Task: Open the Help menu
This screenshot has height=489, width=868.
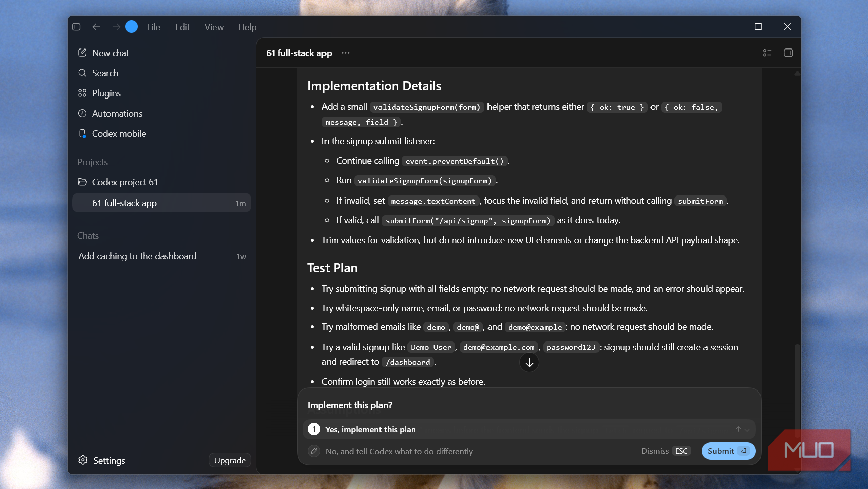Action: [247, 27]
